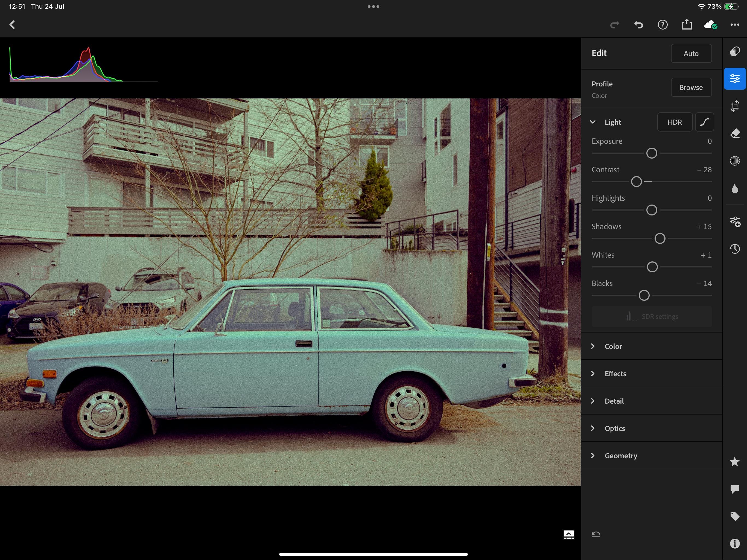
Task: Tap the battery status indicator
Action: pyautogui.click(x=731, y=6)
